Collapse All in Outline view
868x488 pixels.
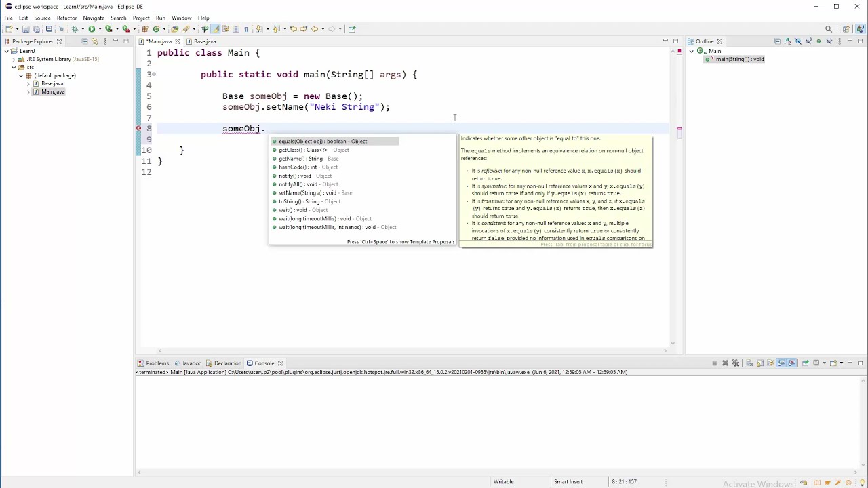[777, 41]
